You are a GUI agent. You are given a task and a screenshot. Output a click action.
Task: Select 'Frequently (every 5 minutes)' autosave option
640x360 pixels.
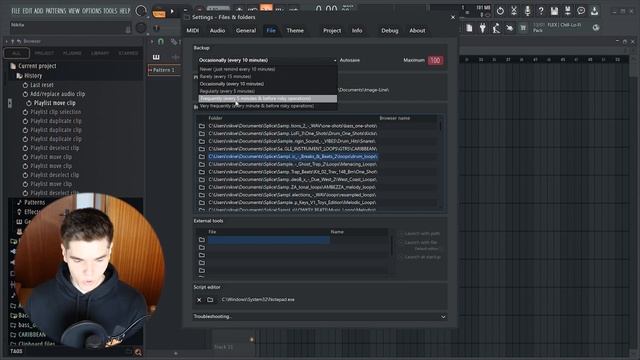point(268,99)
